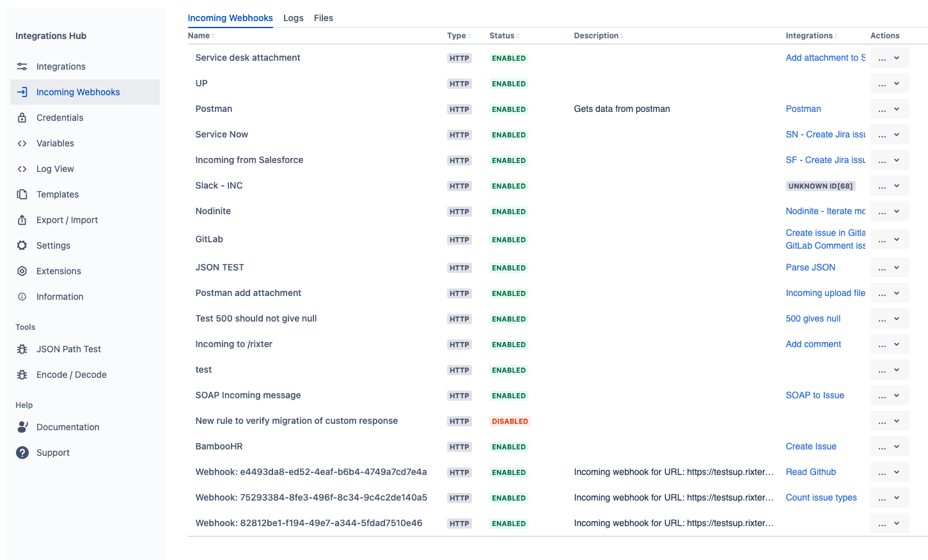Open Credentials in the sidebar
Image resolution: width=928 pixels, height=560 pixels.
pos(85,118)
